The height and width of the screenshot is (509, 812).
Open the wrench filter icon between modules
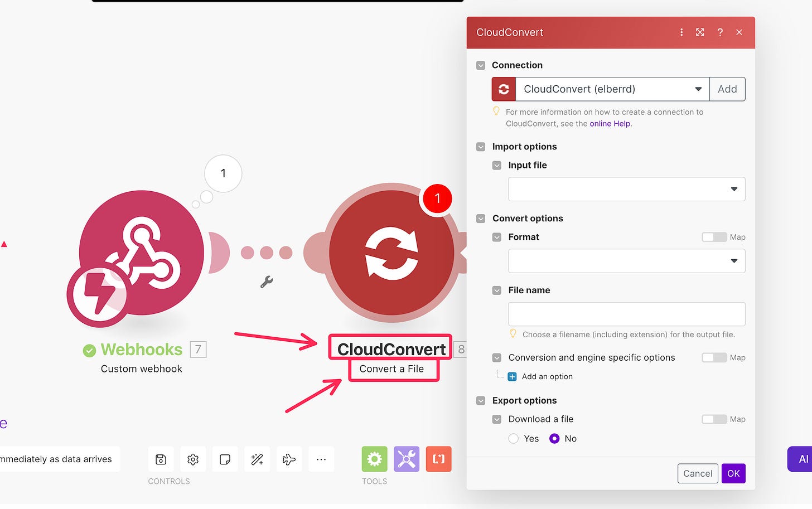pos(267,282)
